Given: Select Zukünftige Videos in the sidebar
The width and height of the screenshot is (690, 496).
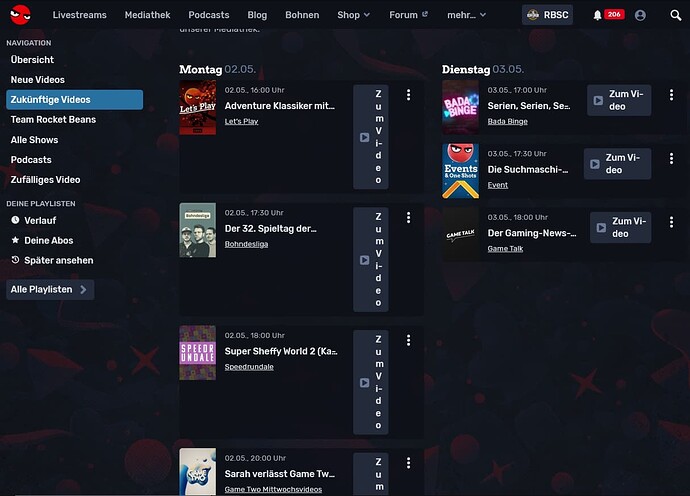Looking at the screenshot, I should point(74,100).
